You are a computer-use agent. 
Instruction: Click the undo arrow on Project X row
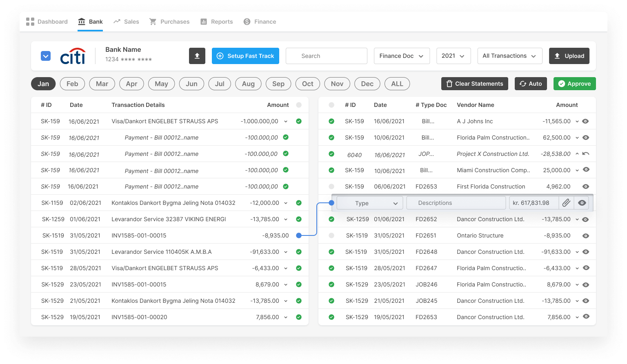point(586,154)
